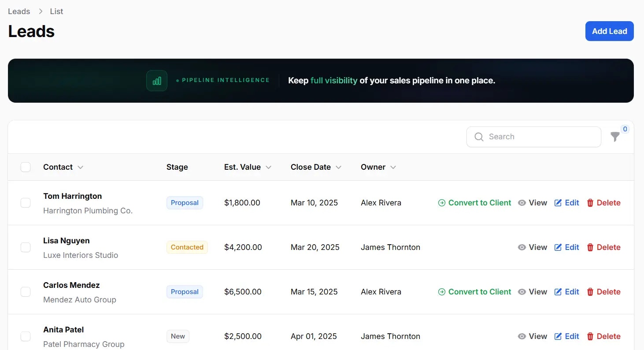Open the Contact column sort dropdown
The image size is (644, 350).
[80, 167]
